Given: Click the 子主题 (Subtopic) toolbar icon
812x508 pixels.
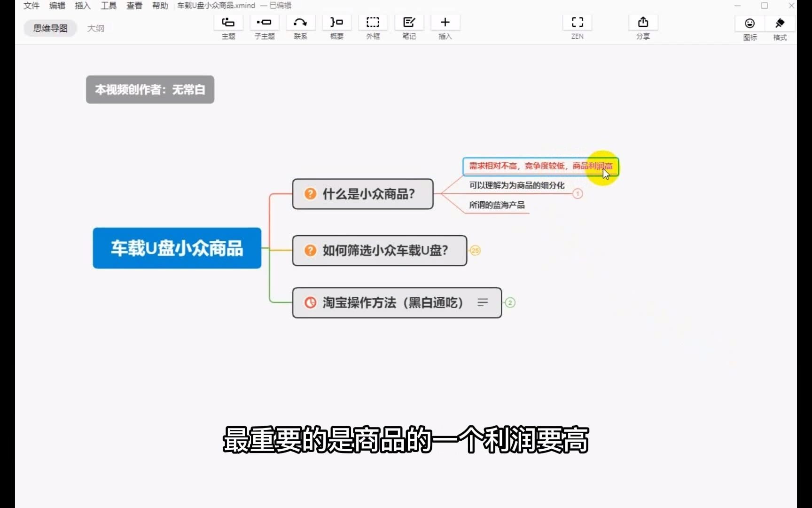Looking at the screenshot, I should click(265, 22).
